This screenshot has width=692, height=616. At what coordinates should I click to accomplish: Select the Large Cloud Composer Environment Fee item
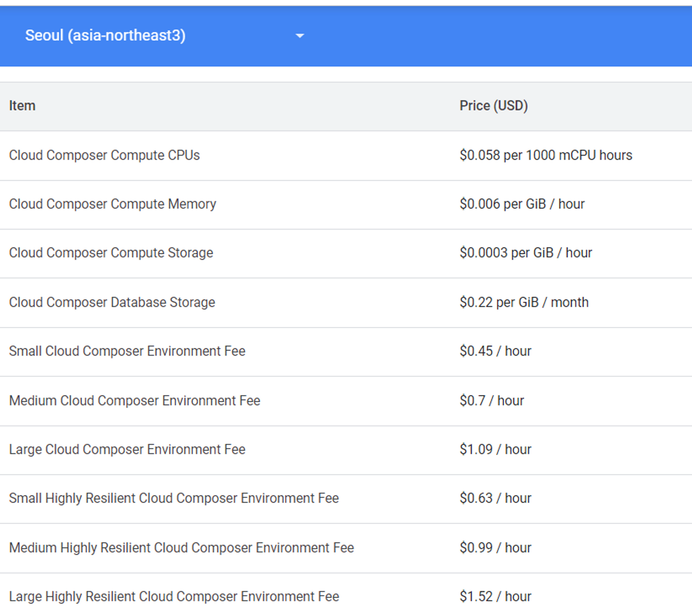click(x=127, y=449)
